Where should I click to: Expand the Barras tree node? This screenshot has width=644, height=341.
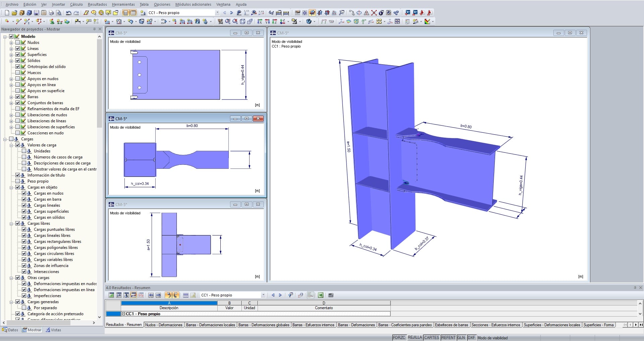11,97
